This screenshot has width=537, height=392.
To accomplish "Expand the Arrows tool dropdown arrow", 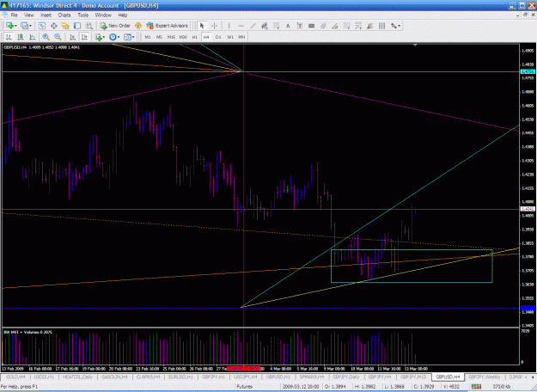I will pyautogui.click(x=400, y=26).
